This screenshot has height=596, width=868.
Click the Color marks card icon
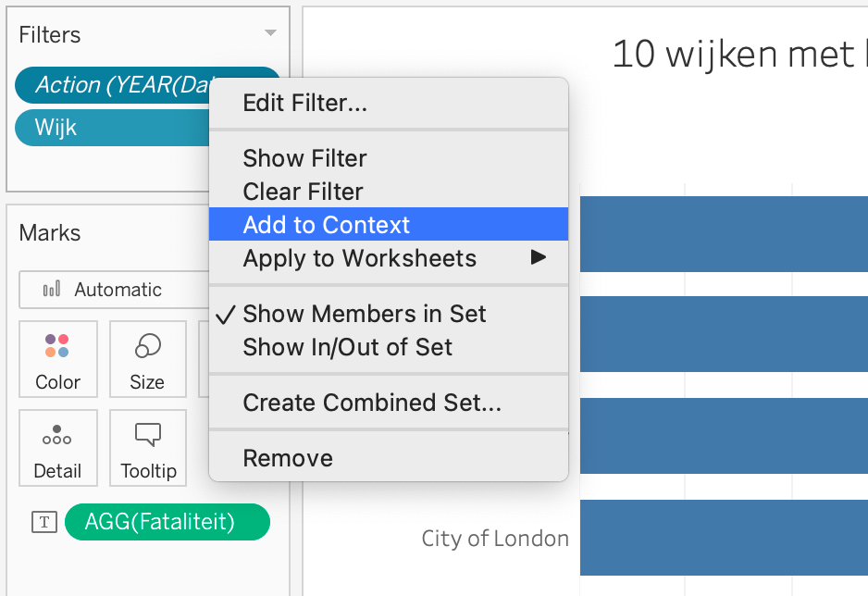click(x=57, y=348)
